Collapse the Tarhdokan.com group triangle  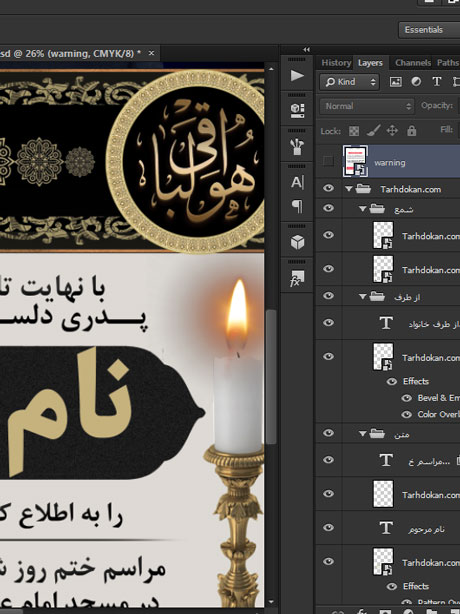pos(349,189)
